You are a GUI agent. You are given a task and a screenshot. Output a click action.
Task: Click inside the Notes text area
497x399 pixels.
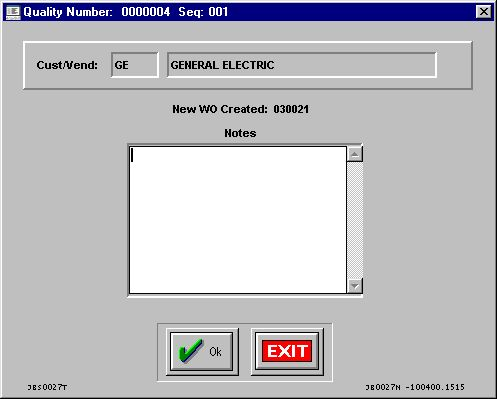pos(238,220)
